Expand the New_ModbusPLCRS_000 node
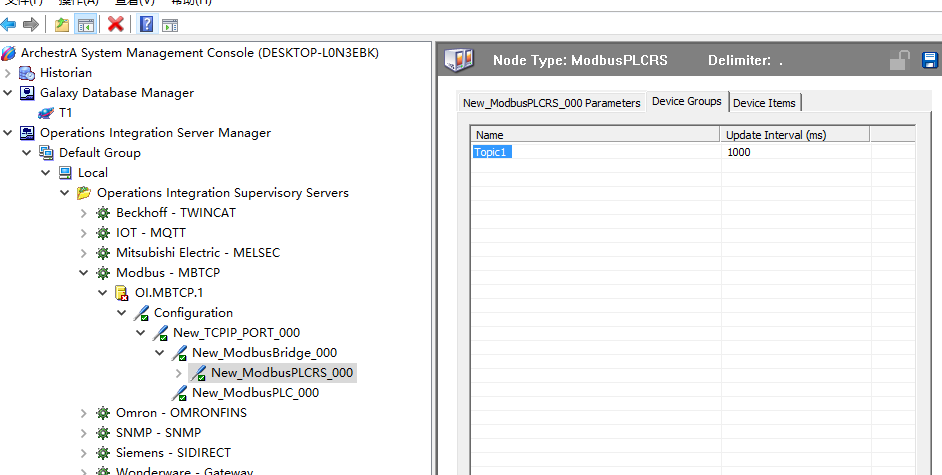This screenshot has height=475, width=942. click(179, 373)
